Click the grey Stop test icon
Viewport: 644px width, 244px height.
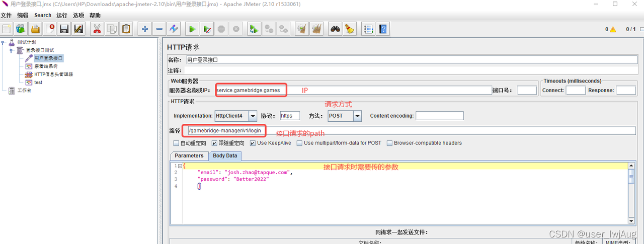221,29
